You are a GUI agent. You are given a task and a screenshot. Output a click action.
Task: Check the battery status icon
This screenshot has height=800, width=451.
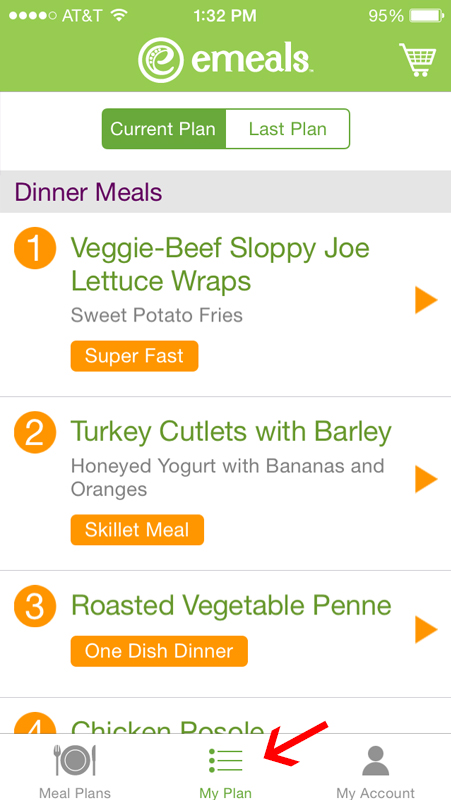[x=427, y=16]
